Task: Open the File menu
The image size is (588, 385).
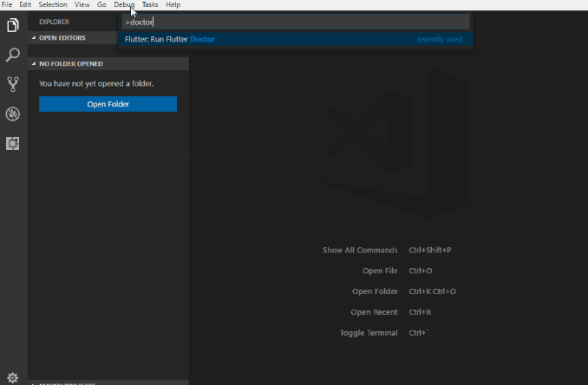Action: [x=7, y=4]
